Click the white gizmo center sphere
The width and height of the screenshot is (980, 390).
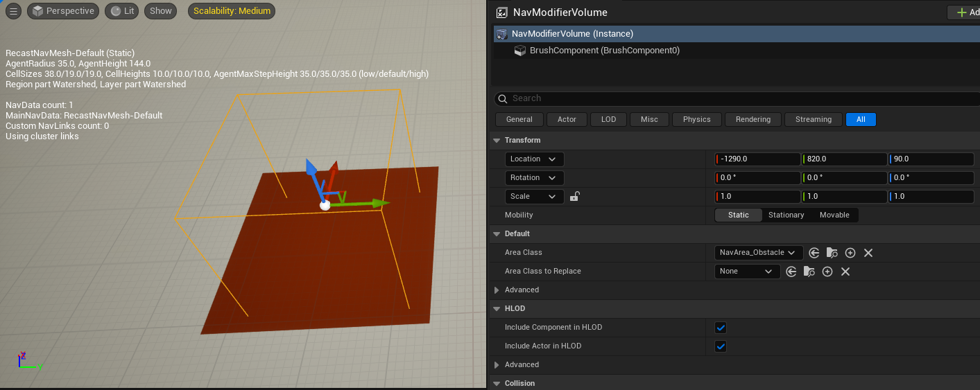pos(325,205)
